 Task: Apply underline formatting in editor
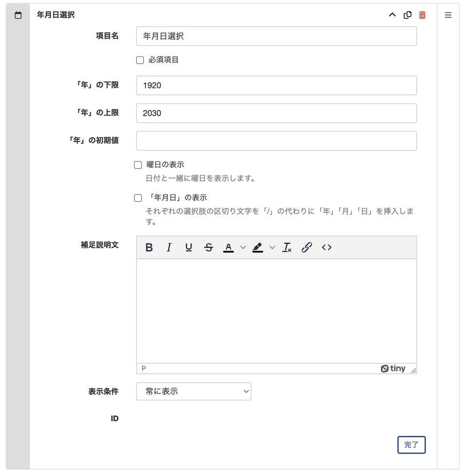coord(189,247)
